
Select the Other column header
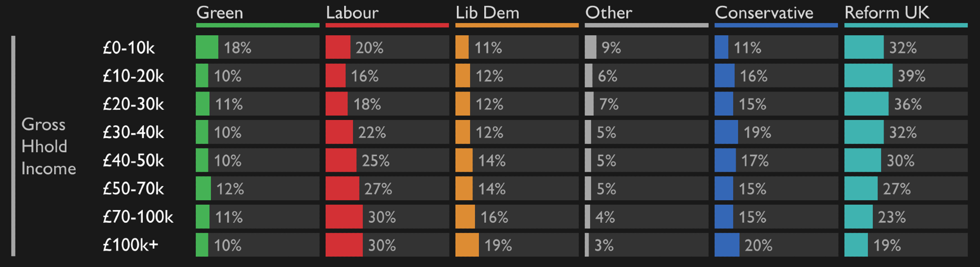click(x=609, y=13)
